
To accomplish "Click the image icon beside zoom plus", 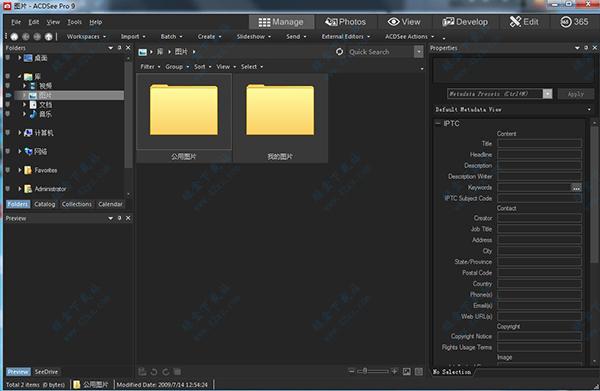I will tap(407, 371).
